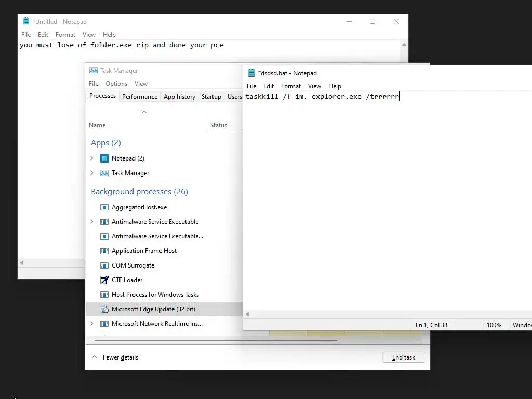The height and width of the screenshot is (399, 532).
Task: Click in dsdsd.bat text after taskkill command
Action: pos(322,96)
